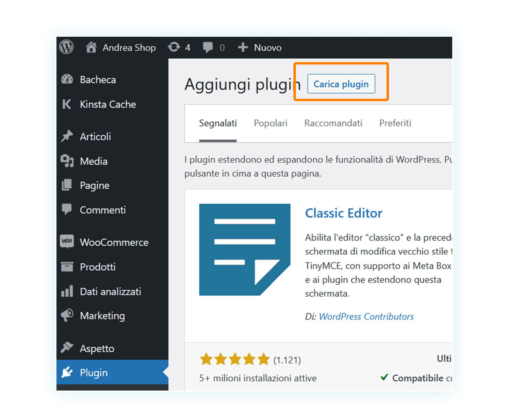Viewport: 524px width, 420px height.
Task: Open Marketing in the sidebar
Action: click(102, 316)
